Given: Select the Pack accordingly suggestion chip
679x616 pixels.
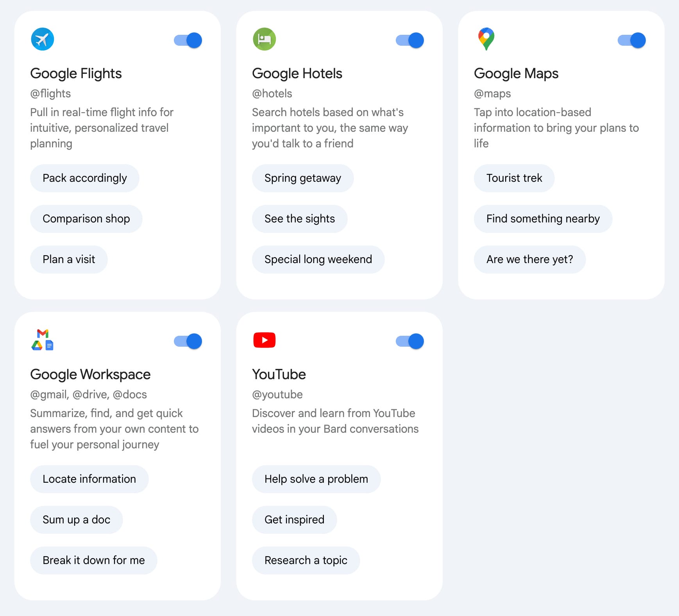Looking at the screenshot, I should pyautogui.click(x=84, y=178).
